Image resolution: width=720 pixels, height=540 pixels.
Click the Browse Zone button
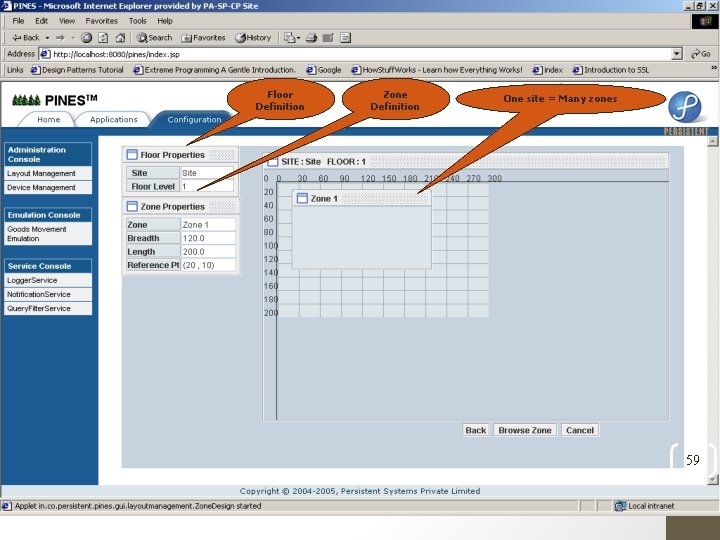pyautogui.click(x=525, y=430)
